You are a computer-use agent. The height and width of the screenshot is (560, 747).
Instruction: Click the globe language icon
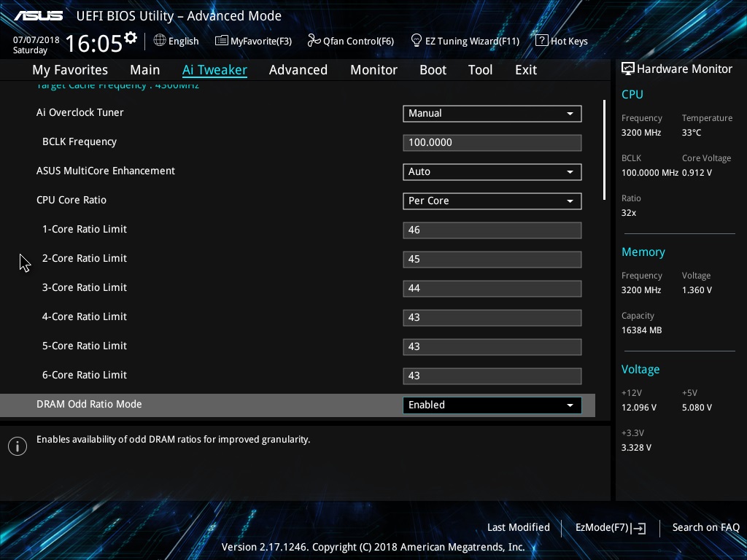click(x=160, y=41)
